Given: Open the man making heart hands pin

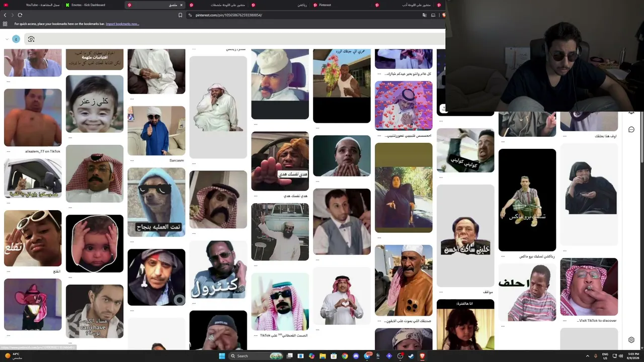Looking at the screenshot, I should pyautogui.click(x=342, y=296).
